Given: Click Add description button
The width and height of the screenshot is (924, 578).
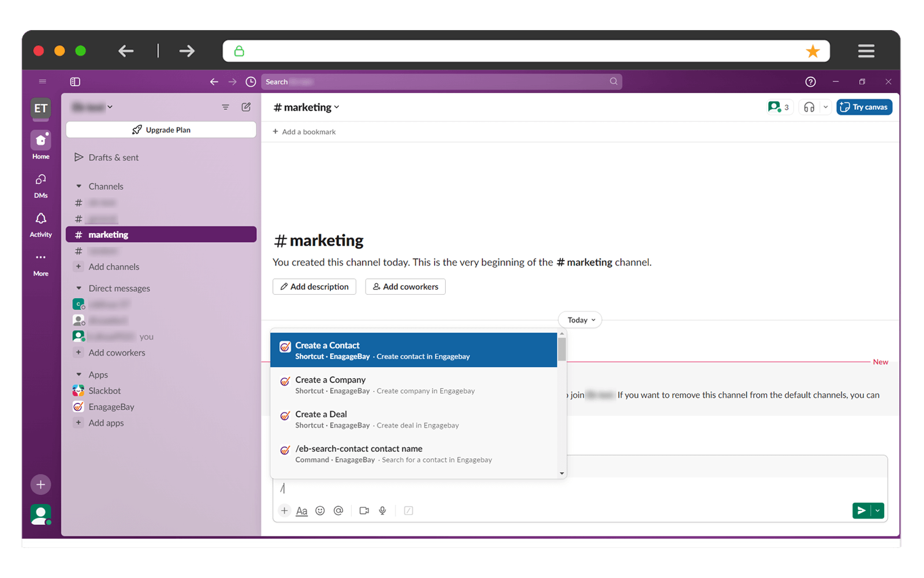Looking at the screenshot, I should (x=314, y=287).
